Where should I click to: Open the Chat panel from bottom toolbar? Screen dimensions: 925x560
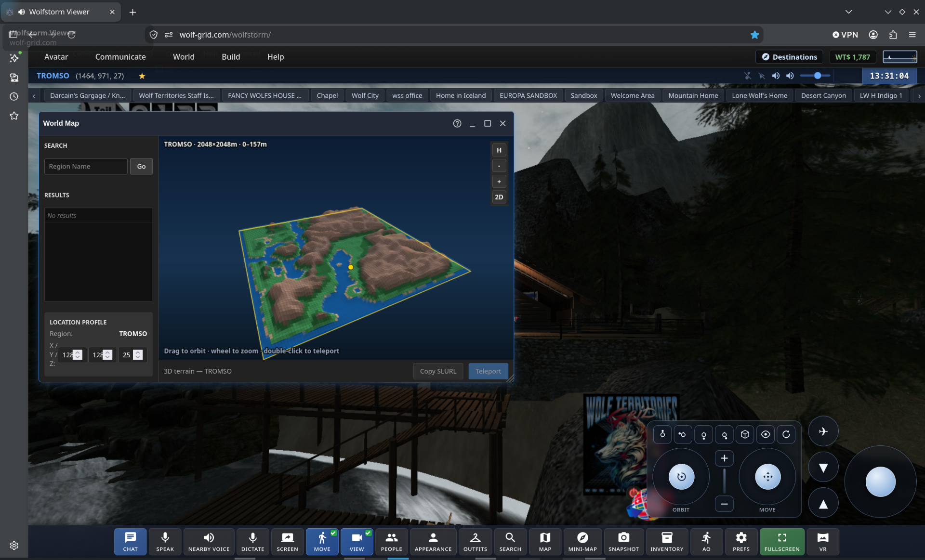(x=130, y=542)
